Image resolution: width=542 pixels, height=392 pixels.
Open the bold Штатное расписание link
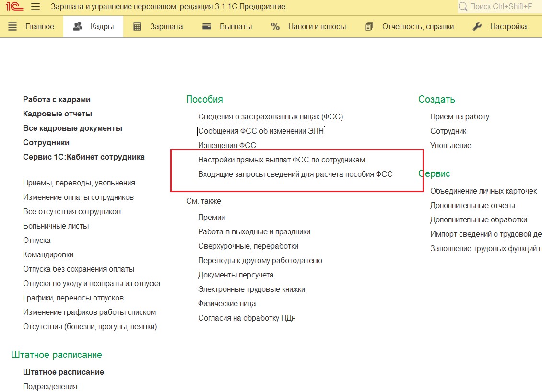64,372
